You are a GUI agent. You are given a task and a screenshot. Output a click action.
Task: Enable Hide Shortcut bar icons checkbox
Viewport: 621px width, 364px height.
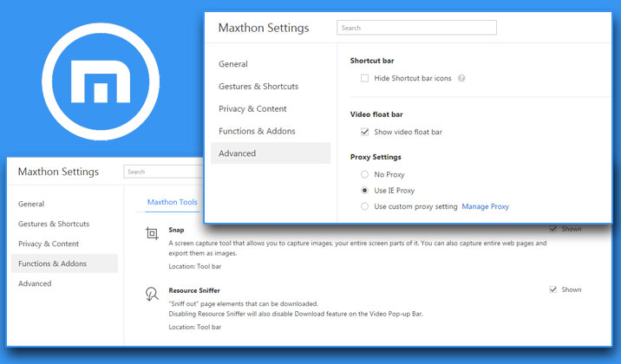tap(364, 78)
